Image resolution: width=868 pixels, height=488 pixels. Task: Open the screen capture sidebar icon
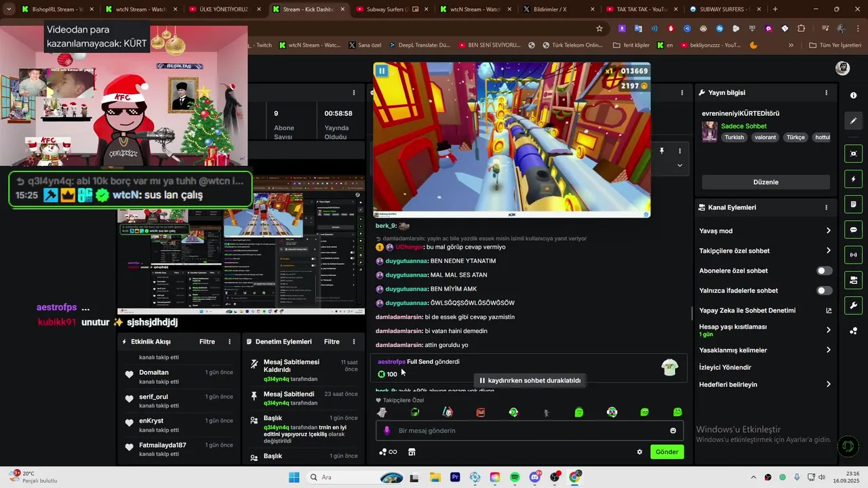point(853,154)
